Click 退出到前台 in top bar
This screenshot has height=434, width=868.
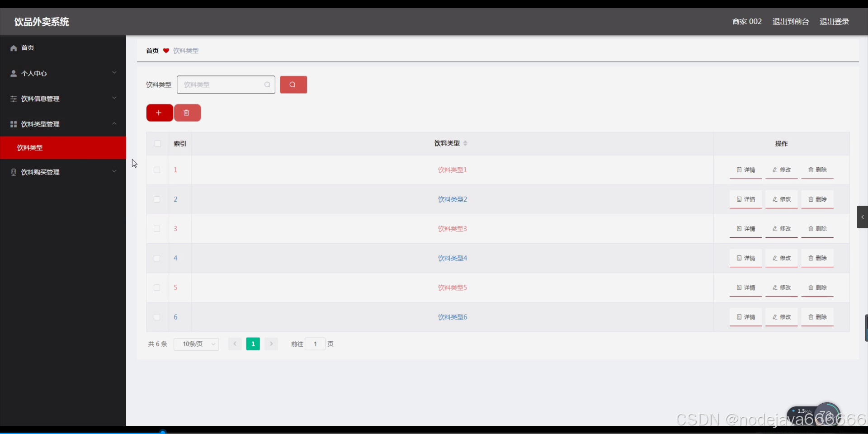pos(791,22)
